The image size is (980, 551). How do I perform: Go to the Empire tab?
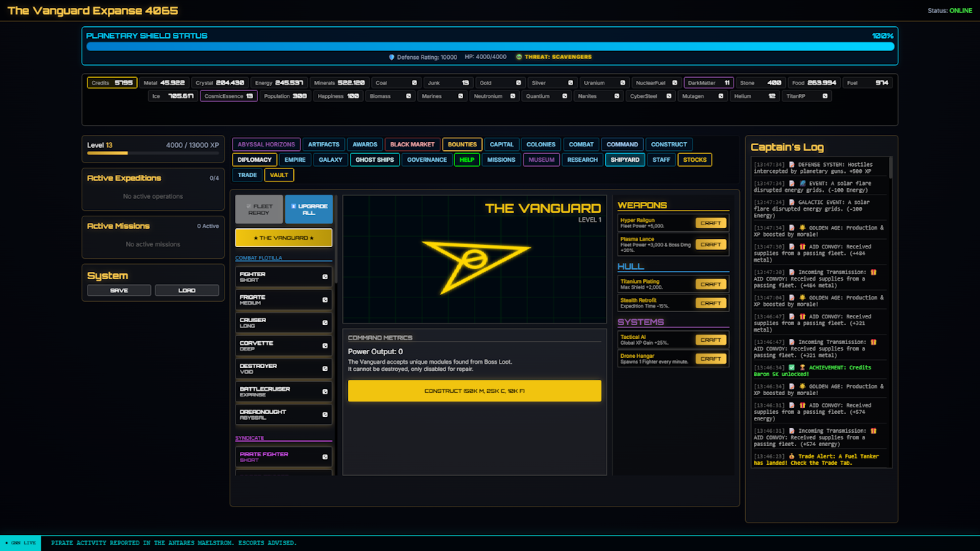pyautogui.click(x=295, y=160)
